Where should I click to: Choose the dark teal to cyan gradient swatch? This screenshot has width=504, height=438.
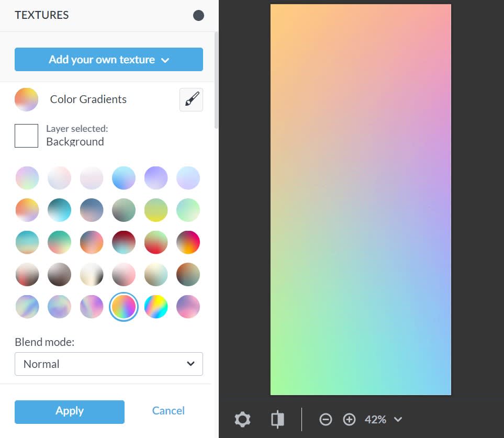(x=60, y=210)
